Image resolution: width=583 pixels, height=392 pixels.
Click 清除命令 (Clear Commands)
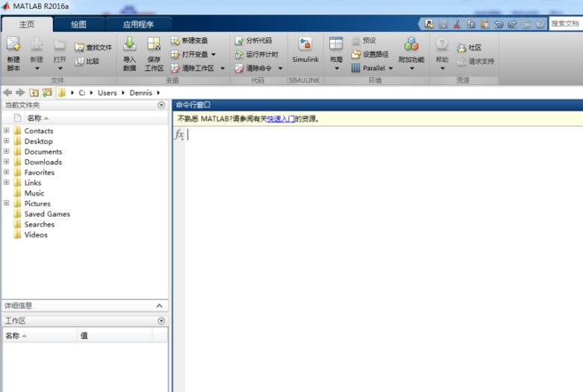click(253, 68)
